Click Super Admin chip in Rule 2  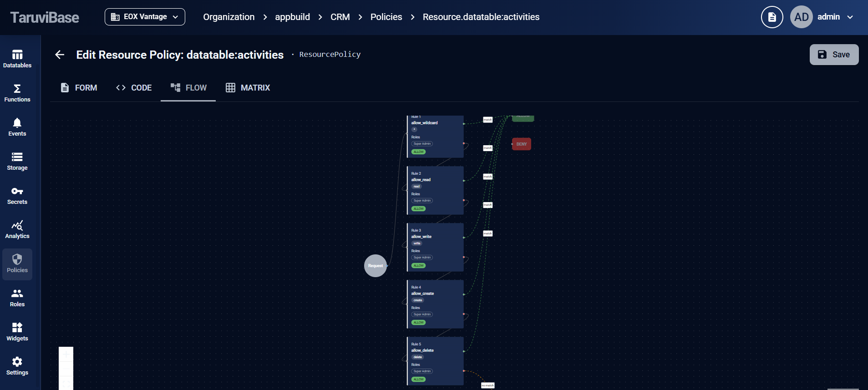pyautogui.click(x=422, y=201)
